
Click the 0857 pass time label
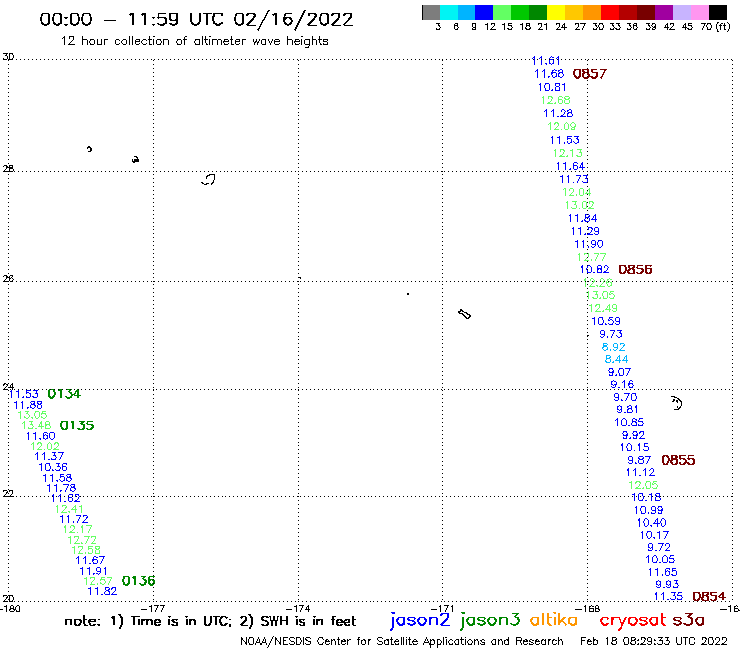589,74
